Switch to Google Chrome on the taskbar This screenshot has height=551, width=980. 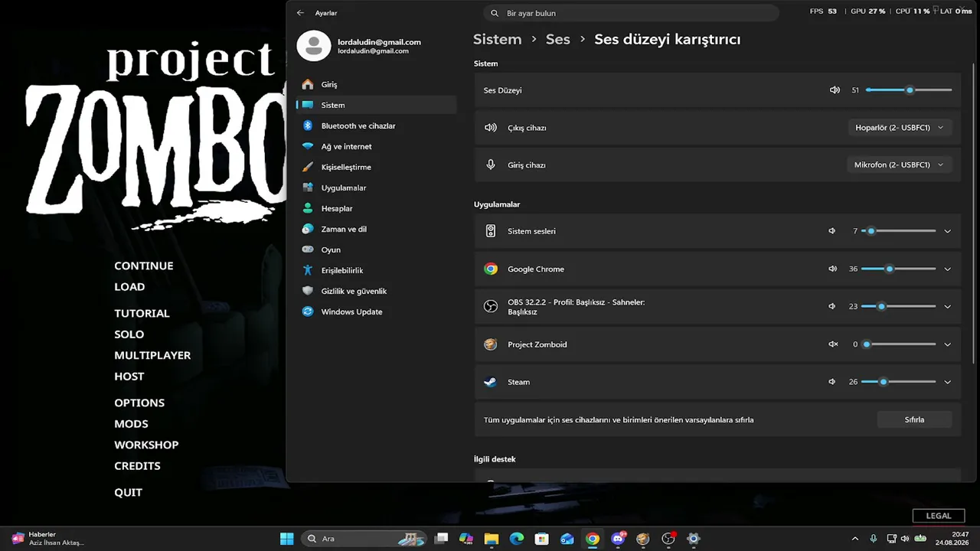tap(593, 539)
